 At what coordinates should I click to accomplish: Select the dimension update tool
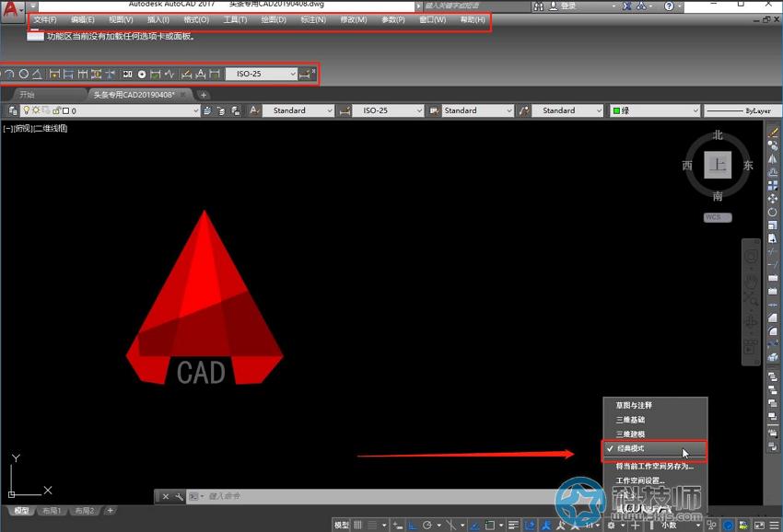[215, 75]
